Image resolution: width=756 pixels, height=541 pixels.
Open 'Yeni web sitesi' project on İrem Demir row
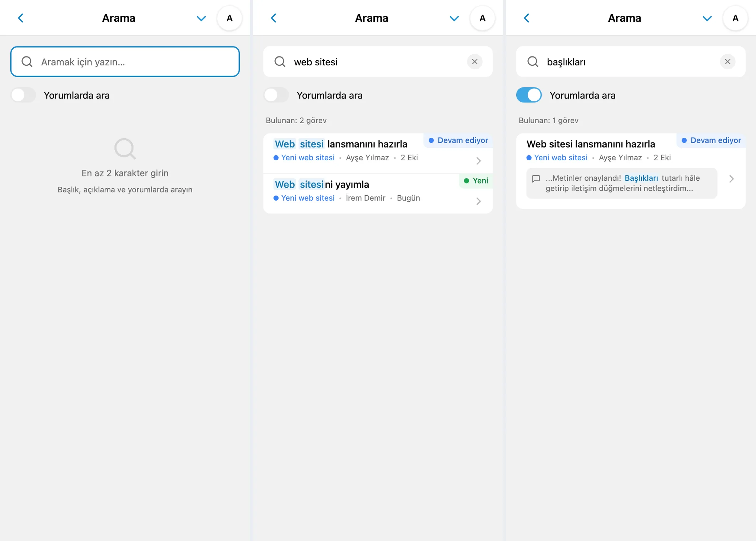(x=304, y=198)
